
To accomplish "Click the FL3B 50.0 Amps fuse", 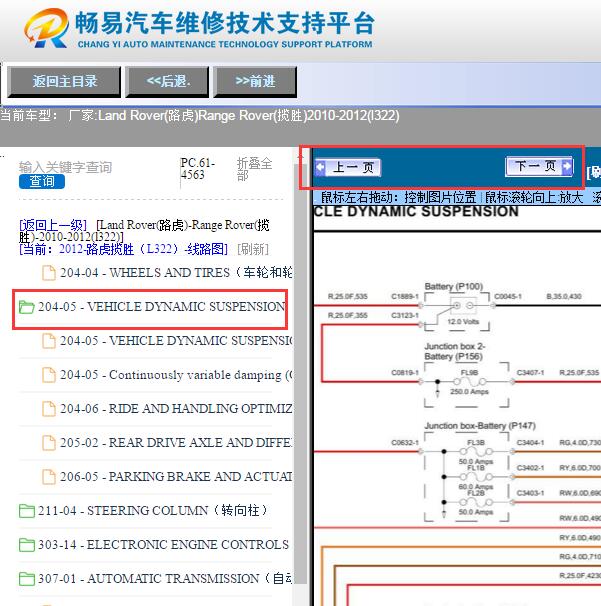I will click(x=475, y=452).
